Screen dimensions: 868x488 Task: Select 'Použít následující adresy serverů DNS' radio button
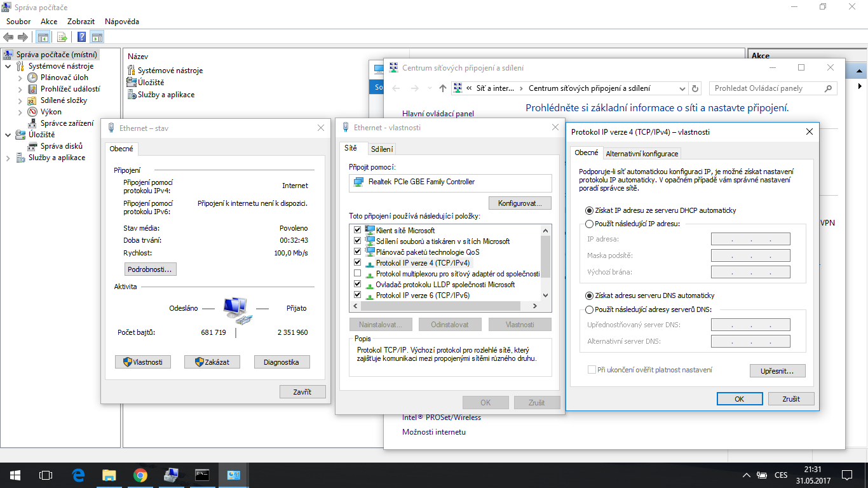click(x=589, y=309)
